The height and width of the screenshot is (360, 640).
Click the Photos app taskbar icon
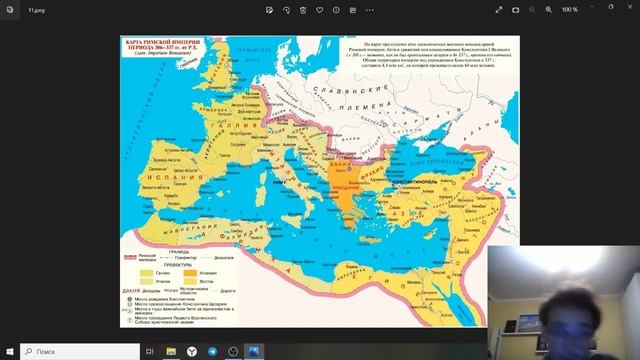[254, 351]
